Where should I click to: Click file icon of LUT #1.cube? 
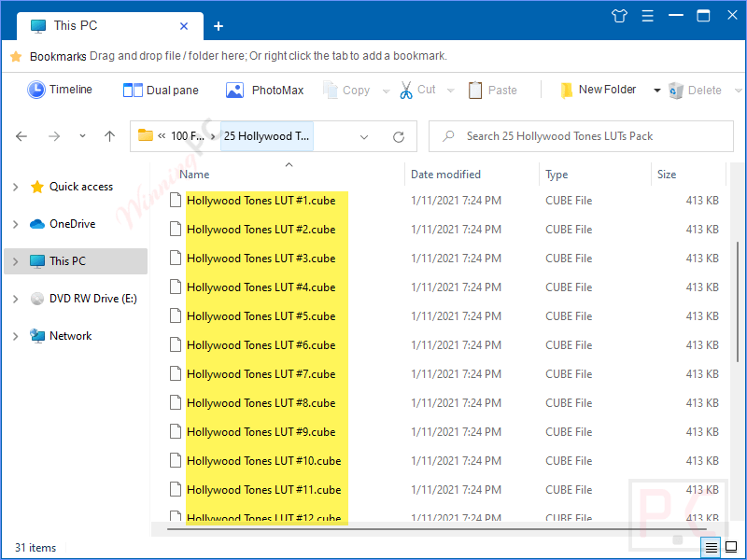pyautogui.click(x=176, y=201)
